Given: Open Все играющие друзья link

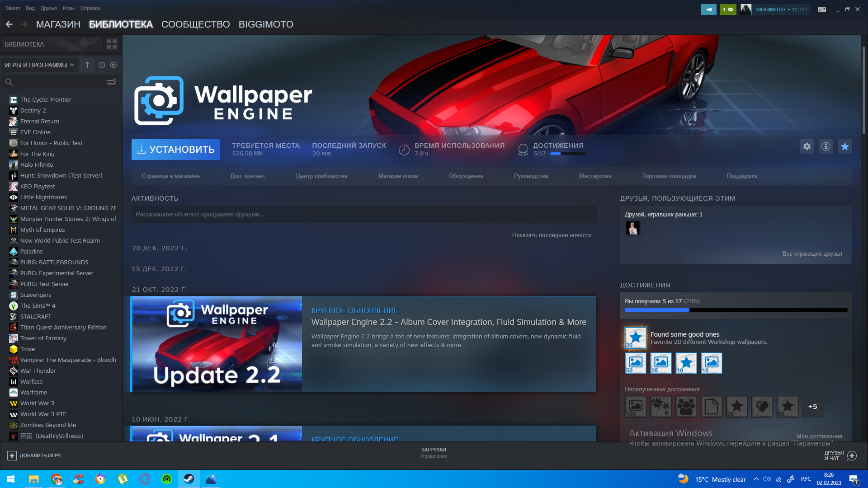Looking at the screenshot, I should tap(812, 253).
